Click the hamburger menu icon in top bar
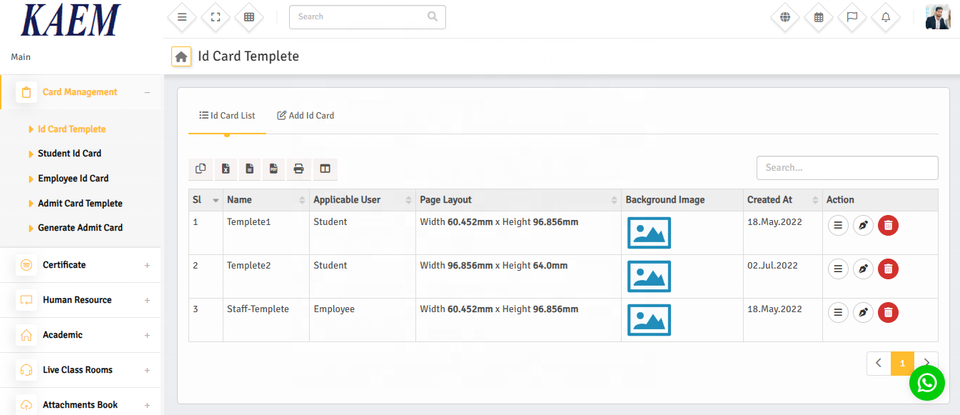 coord(181,17)
